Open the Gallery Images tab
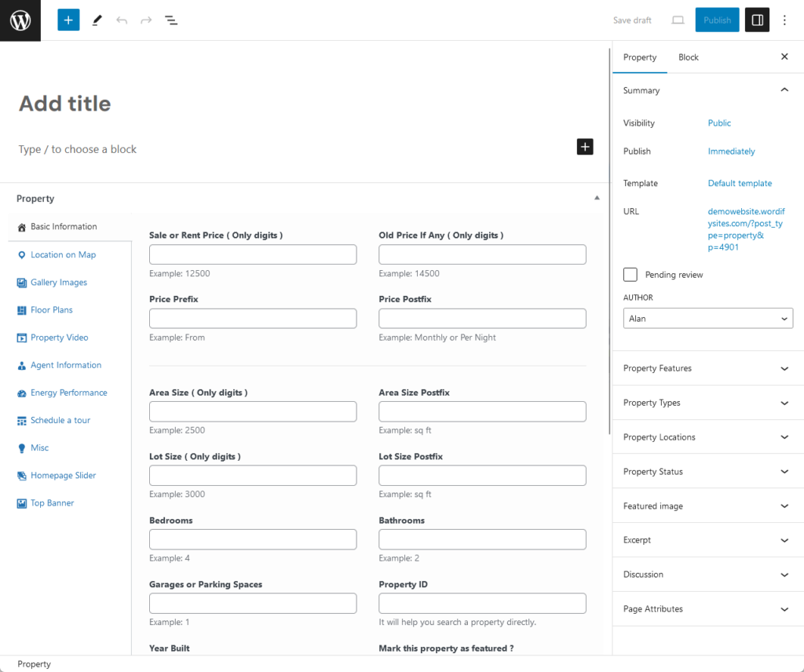Screen dimensions: 804x672 click(59, 283)
